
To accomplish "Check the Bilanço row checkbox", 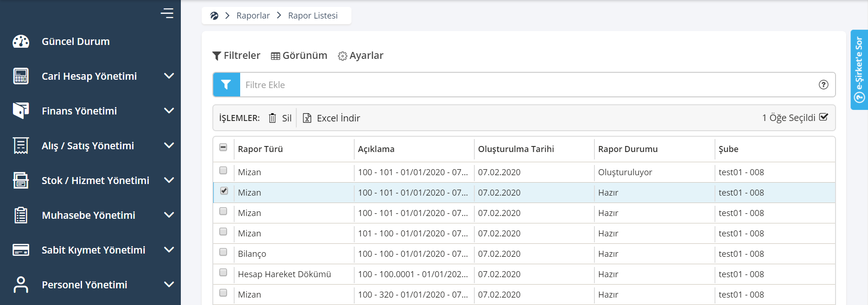I will 223,252.
